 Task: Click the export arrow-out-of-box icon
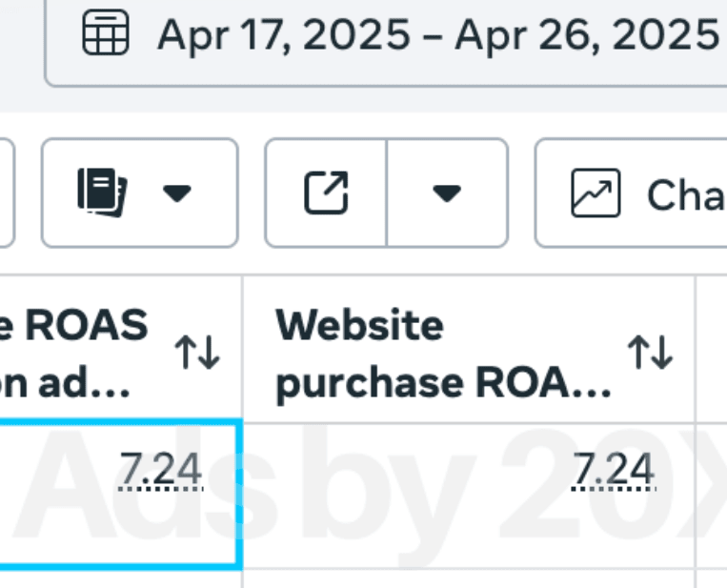[x=326, y=193]
